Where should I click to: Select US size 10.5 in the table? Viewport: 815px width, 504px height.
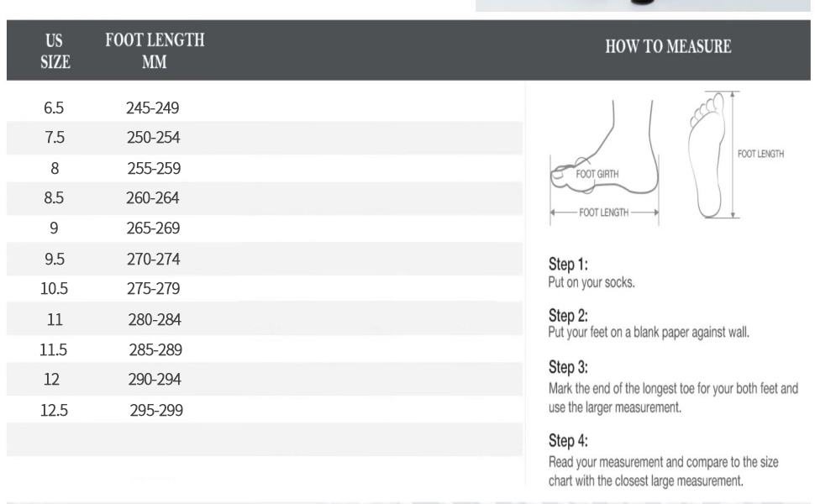(x=54, y=288)
